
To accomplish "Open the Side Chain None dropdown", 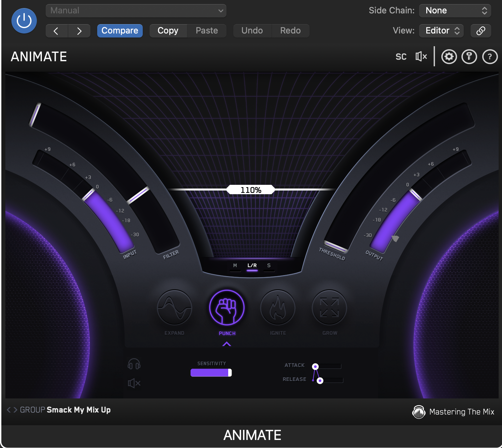I will point(455,11).
